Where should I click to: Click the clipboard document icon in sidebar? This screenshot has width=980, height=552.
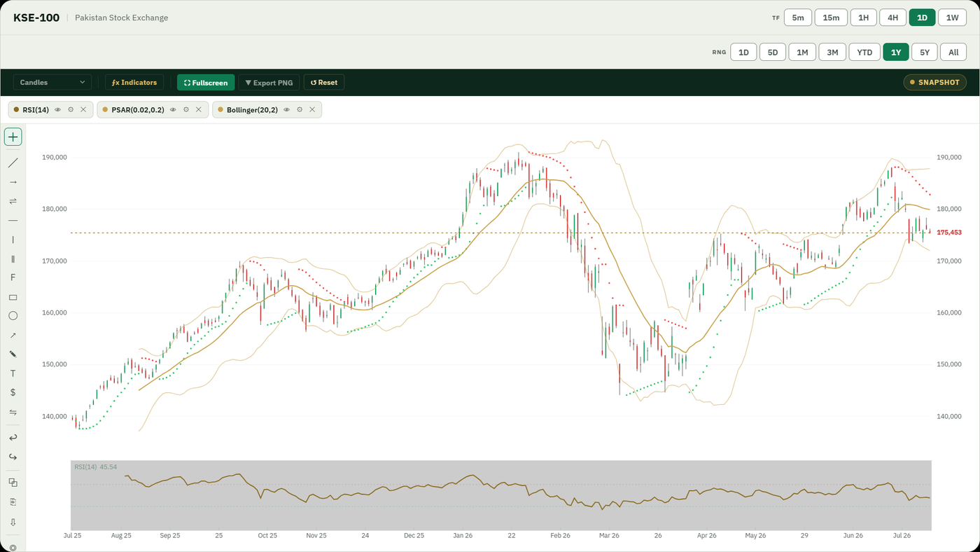13,502
